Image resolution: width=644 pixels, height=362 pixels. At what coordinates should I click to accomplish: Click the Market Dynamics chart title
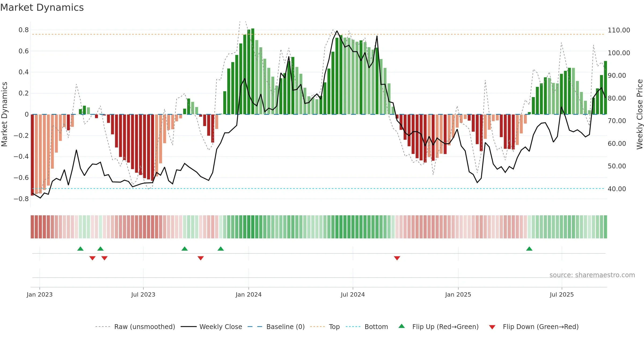click(x=42, y=8)
